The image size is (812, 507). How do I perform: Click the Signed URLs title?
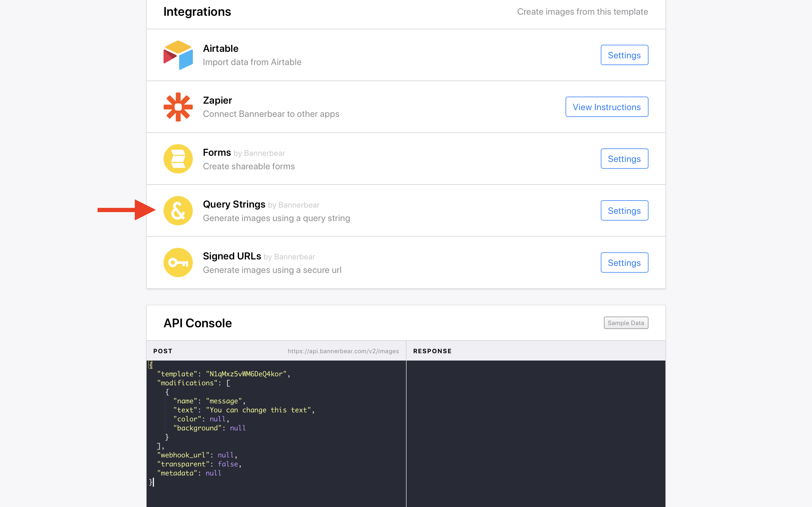[x=232, y=256]
